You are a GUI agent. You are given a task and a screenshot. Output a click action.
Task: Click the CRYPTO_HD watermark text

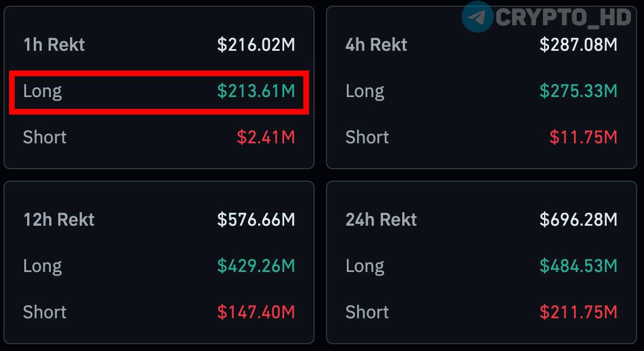[x=563, y=17]
